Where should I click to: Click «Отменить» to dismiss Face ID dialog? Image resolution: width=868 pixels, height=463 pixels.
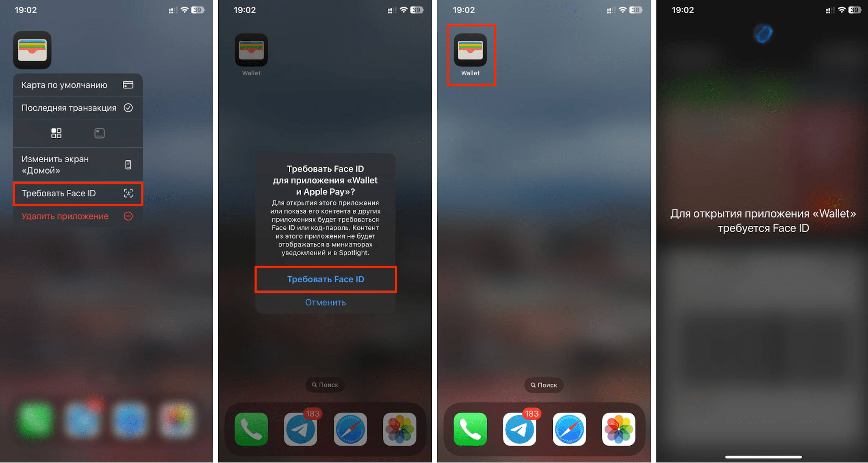[x=325, y=303]
